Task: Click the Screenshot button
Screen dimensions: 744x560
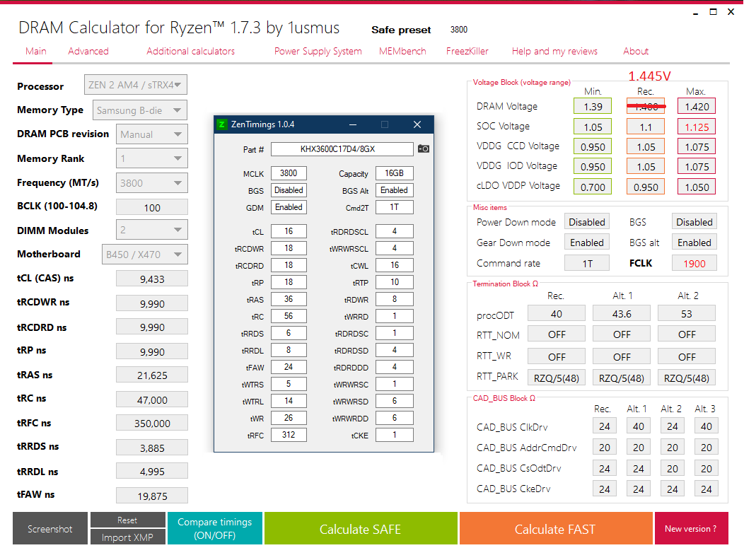Action: 50,528
